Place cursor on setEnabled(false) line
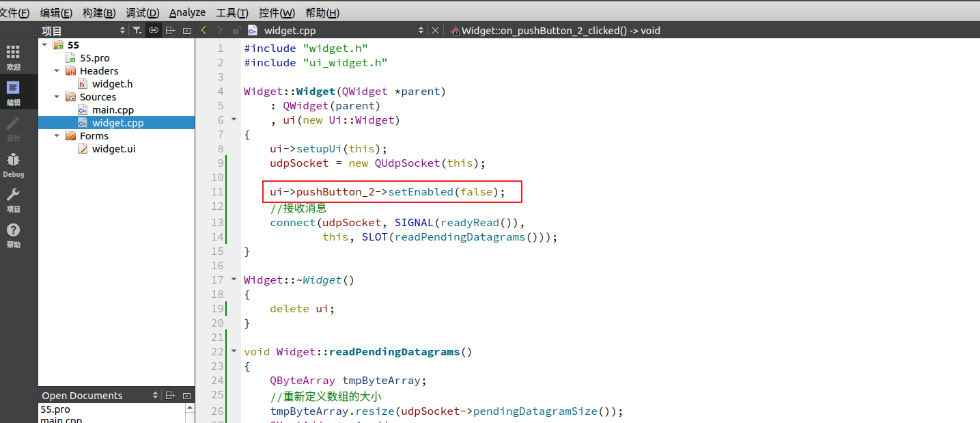Viewport: 980px width, 423px height. click(x=387, y=192)
